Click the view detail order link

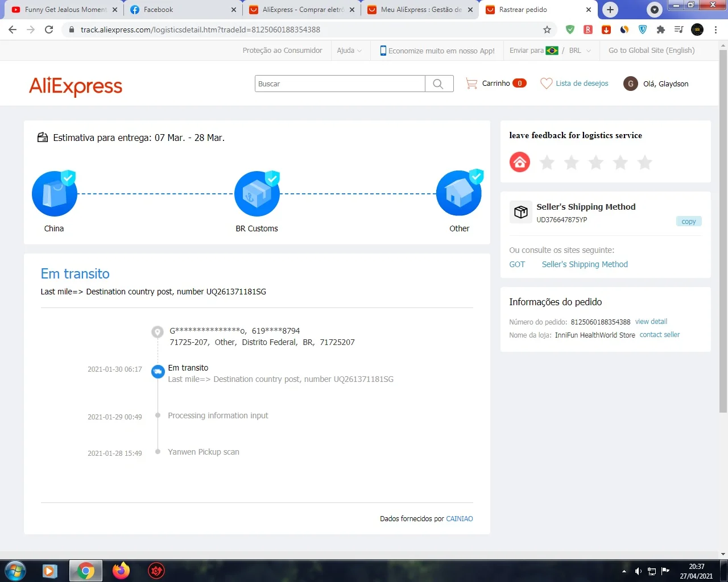[x=651, y=322]
